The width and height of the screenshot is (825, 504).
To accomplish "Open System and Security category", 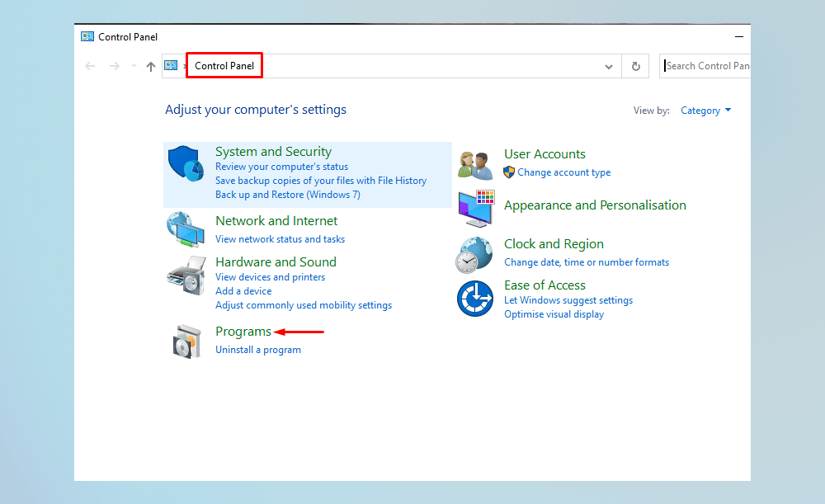I will coord(273,152).
